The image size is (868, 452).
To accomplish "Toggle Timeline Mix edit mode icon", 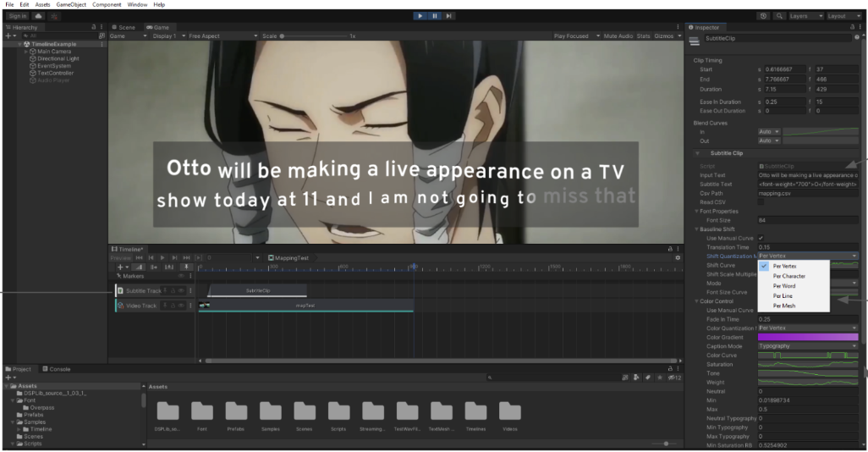I will (139, 267).
